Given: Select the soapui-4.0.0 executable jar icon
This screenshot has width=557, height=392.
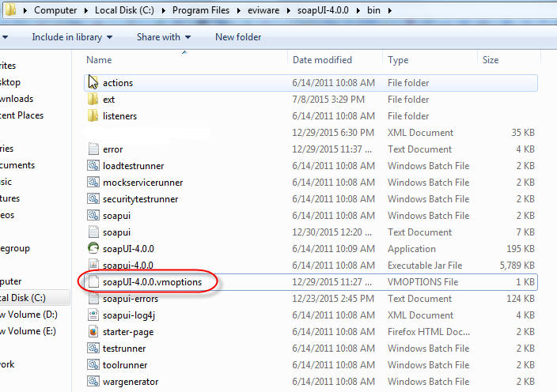Looking at the screenshot, I should (93, 265).
